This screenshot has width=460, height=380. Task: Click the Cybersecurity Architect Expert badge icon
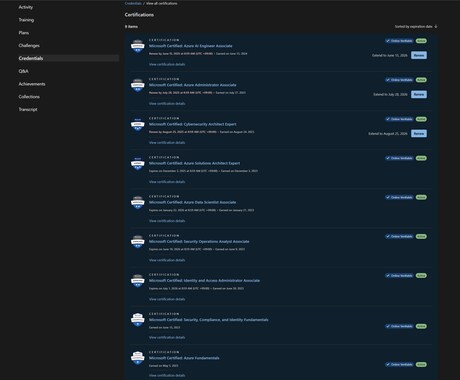[x=138, y=125]
